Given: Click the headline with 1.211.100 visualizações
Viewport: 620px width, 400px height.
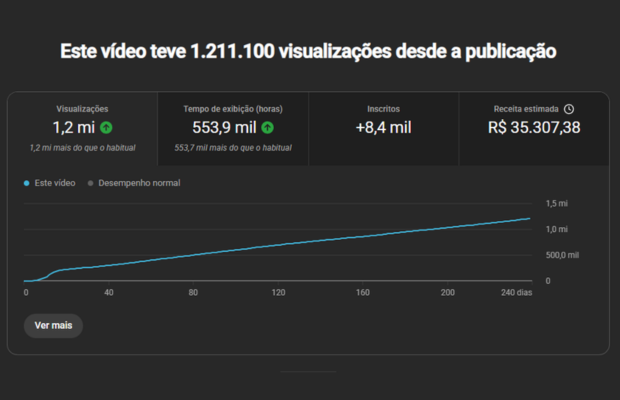Looking at the screenshot, I should (309, 51).
